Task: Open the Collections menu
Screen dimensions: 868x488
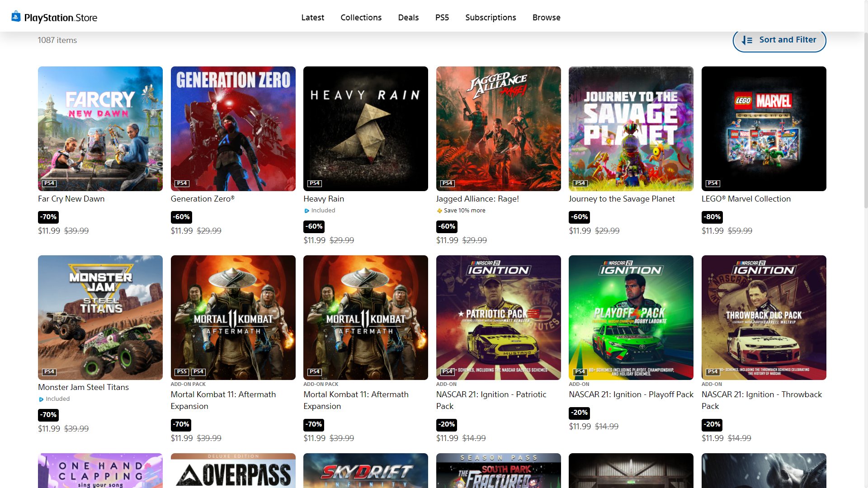Action: pyautogui.click(x=361, y=18)
